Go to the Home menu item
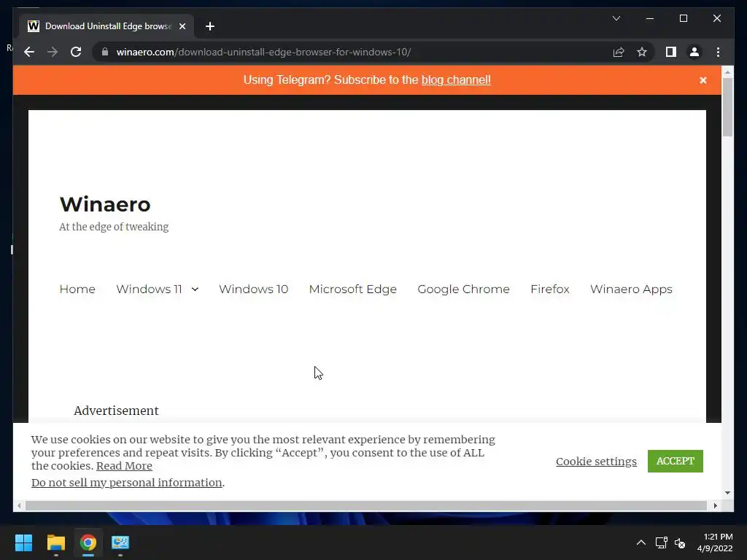747x560 pixels. (x=77, y=289)
